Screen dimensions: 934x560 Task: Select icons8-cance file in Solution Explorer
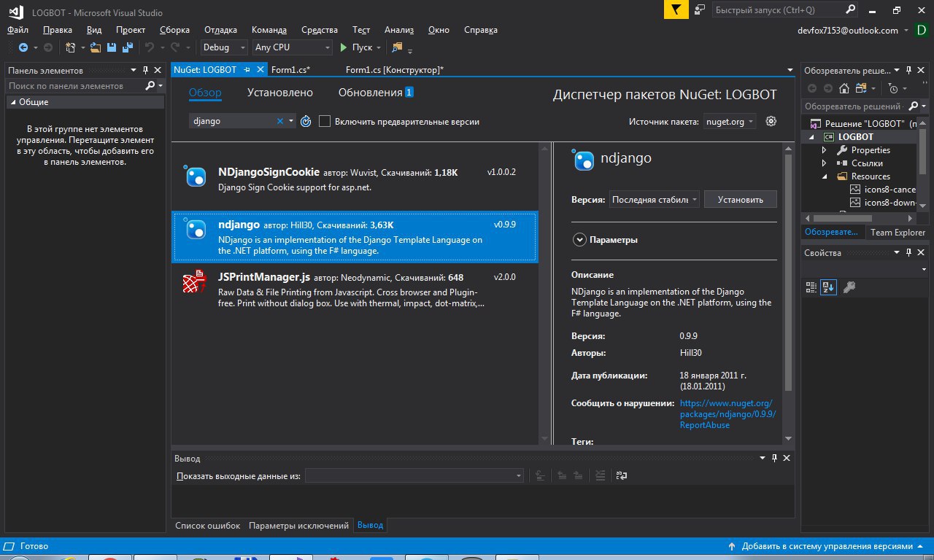click(884, 190)
